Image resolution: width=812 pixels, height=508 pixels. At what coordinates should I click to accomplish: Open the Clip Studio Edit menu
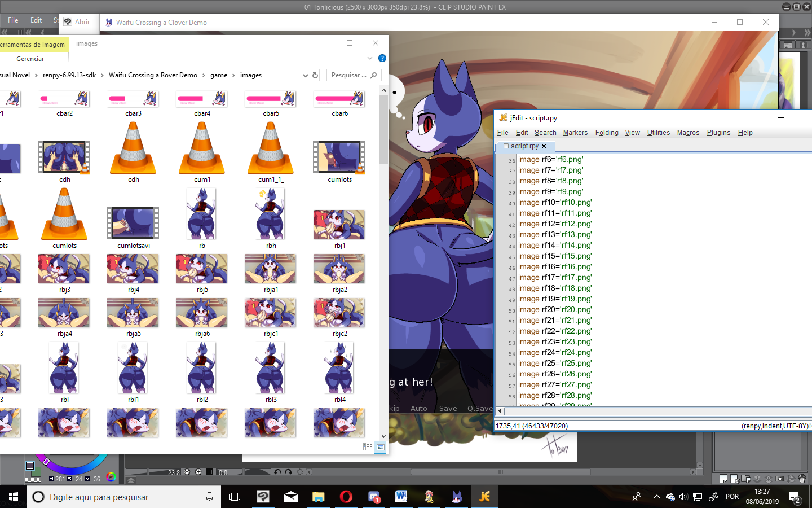point(36,20)
